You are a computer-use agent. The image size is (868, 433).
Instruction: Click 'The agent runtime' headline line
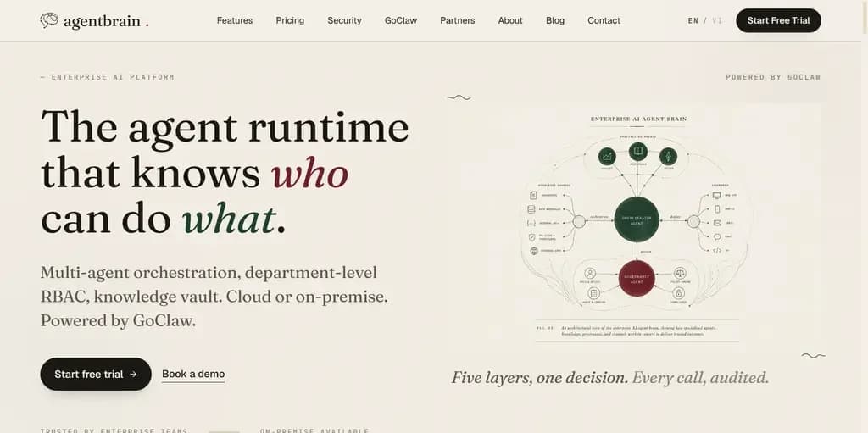[x=225, y=128]
